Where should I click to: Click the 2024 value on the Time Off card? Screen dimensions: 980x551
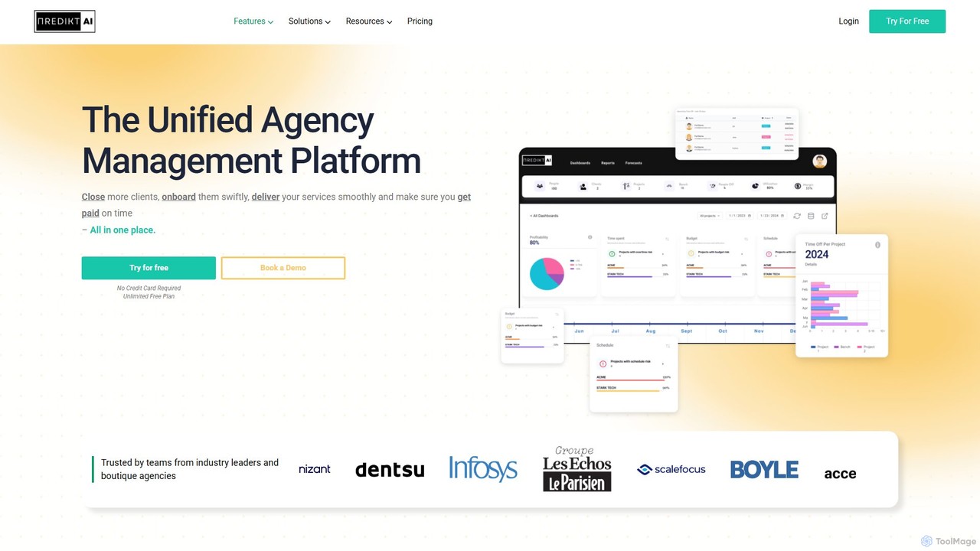click(817, 255)
